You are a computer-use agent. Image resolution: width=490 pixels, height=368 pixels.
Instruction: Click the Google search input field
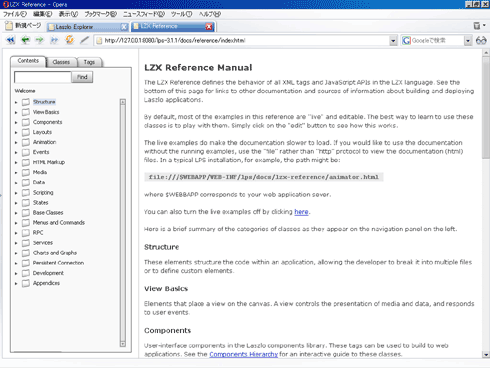pyautogui.click(x=437, y=41)
